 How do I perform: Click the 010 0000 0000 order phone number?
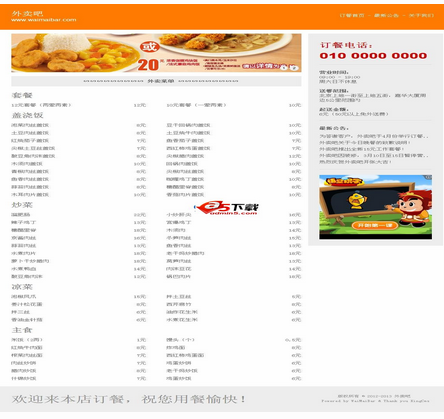(x=373, y=56)
